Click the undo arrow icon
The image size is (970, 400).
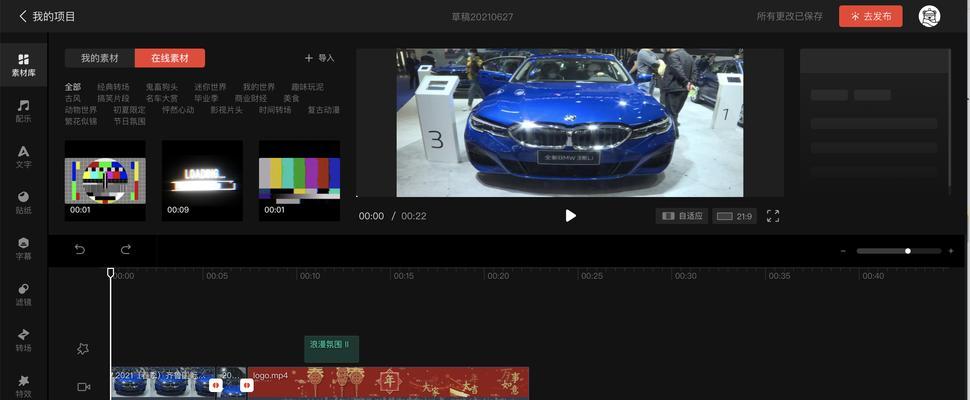80,249
